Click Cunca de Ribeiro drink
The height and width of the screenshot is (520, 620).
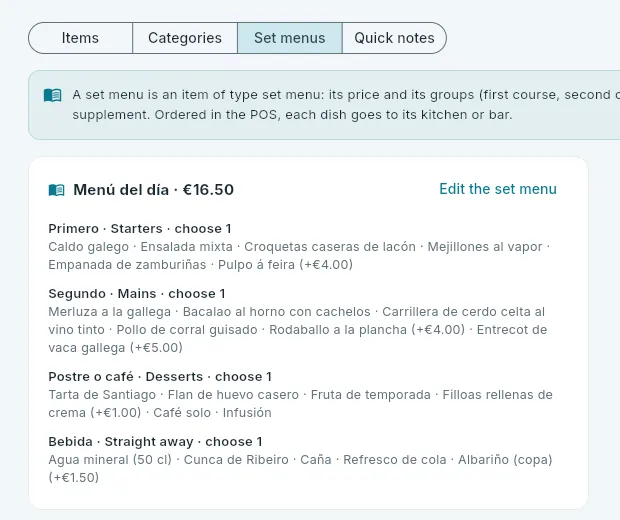[236, 459]
